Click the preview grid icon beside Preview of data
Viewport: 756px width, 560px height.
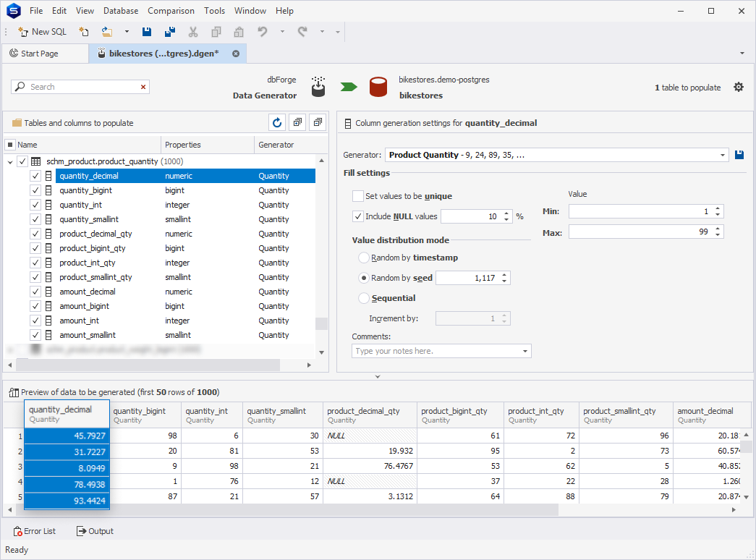(14, 392)
